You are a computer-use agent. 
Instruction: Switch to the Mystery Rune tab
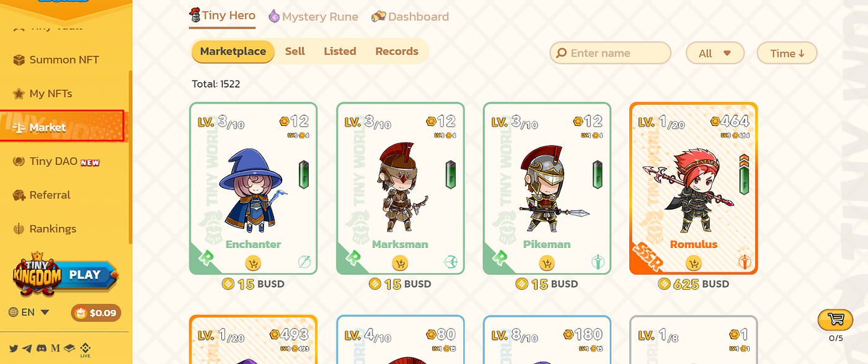(x=313, y=17)
